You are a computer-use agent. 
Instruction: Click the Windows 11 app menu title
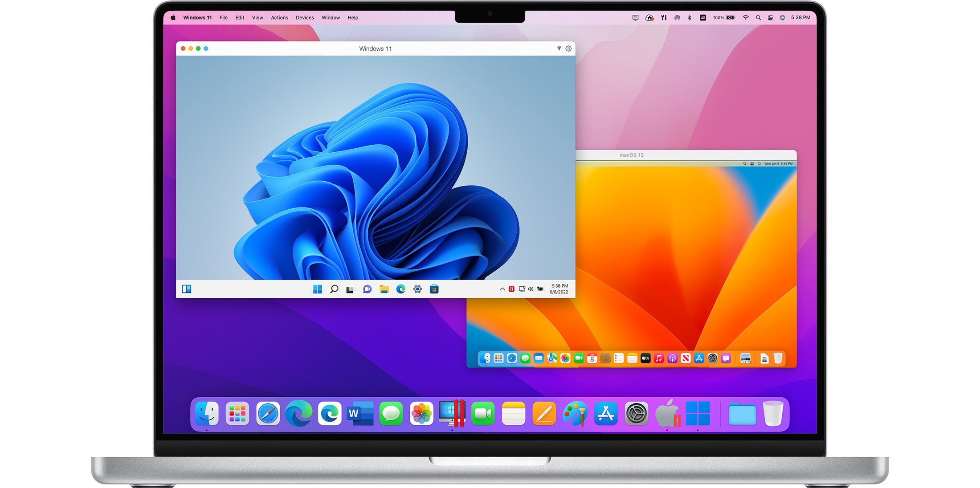(197, 18)
